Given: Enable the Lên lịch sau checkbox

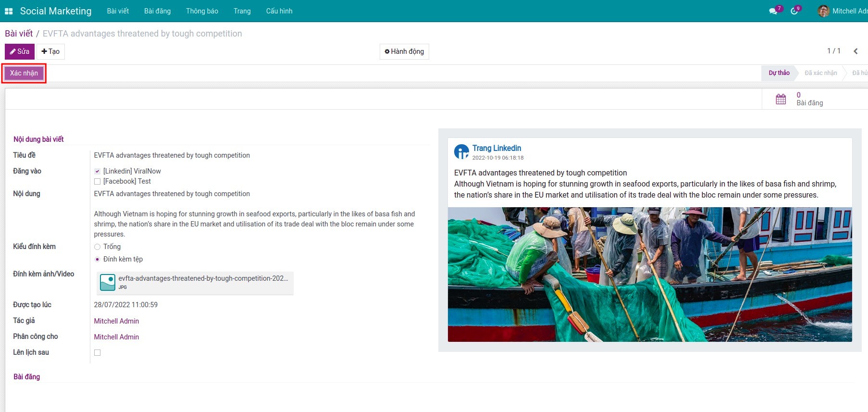Looking at the screenshot, I should (x=98, y=353).
